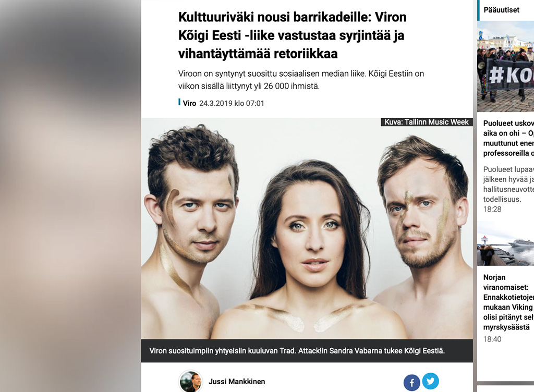This screenshot has height=392, width=534.
Task: Click the article date 24.3.2019 klo 07:01
Action: pyautogui.click(x=232, y=103)
